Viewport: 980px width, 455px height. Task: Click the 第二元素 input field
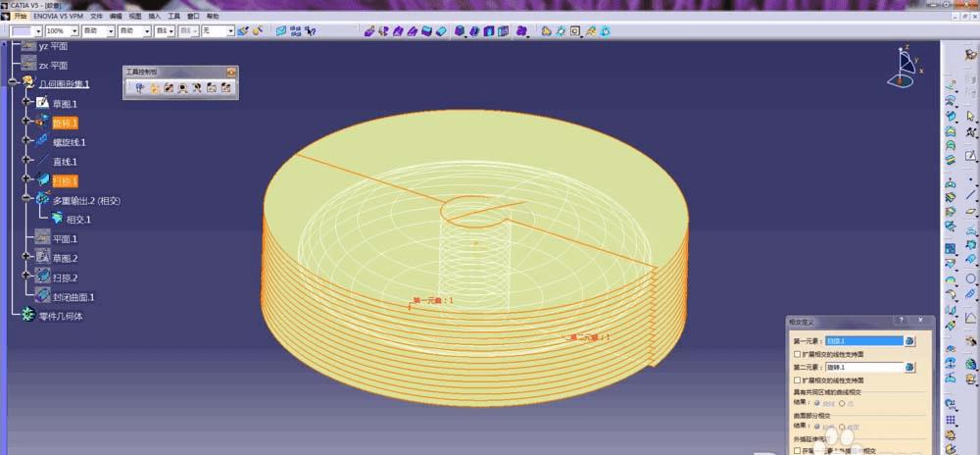864,367
